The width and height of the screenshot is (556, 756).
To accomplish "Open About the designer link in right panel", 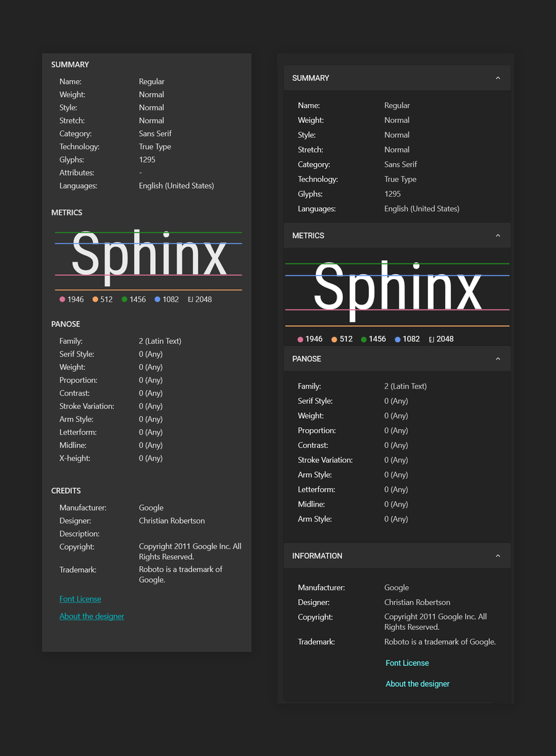I will [x=418, y=684].
